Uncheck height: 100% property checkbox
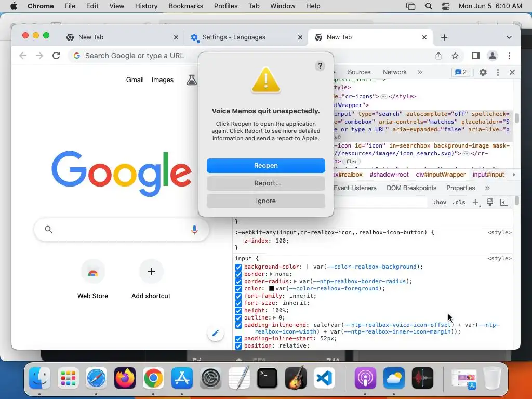 (x=238, y=311)
